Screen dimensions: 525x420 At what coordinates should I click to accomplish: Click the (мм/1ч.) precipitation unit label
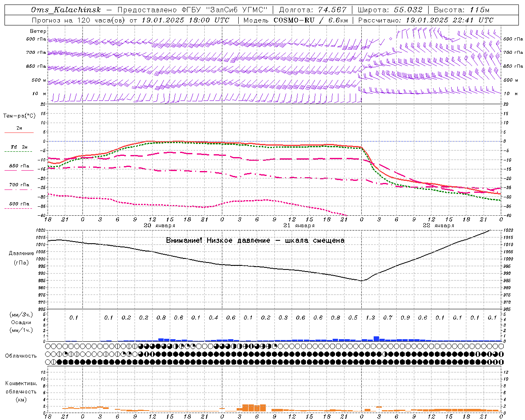(21, 330)
